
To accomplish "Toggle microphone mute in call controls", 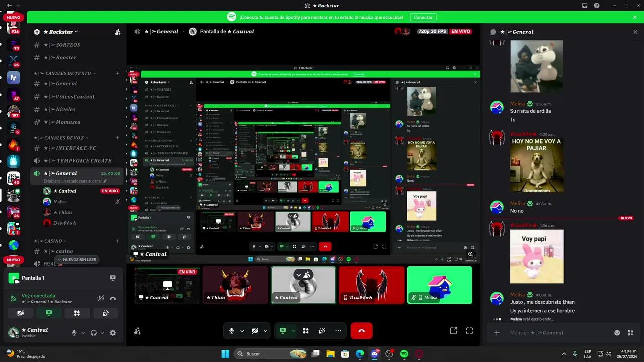I will click(x=231, y=331).
